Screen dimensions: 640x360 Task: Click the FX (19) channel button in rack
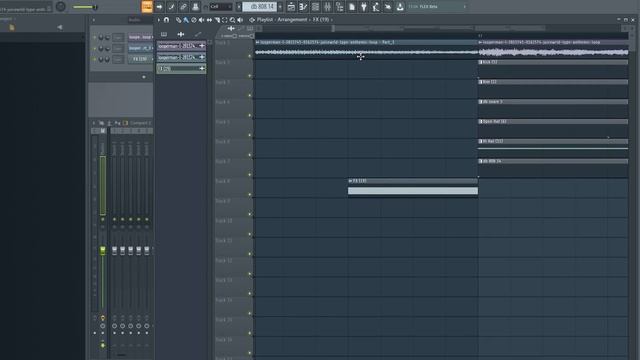140,59
